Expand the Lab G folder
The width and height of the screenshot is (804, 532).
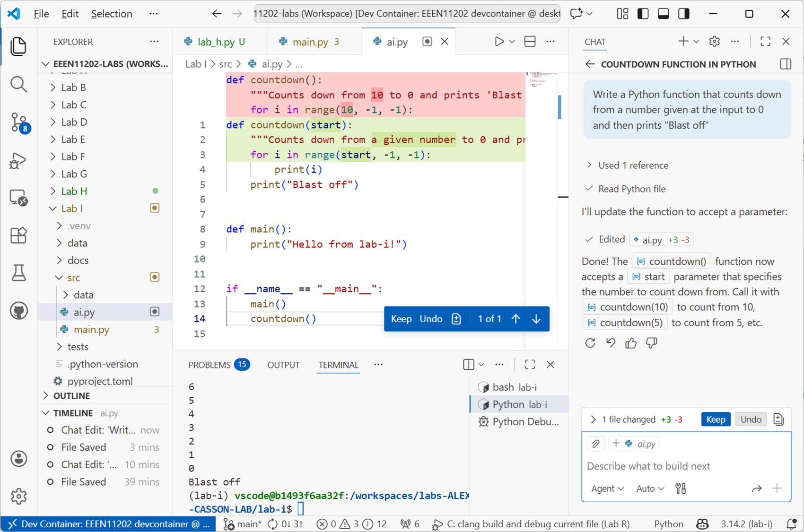(74, 174)
